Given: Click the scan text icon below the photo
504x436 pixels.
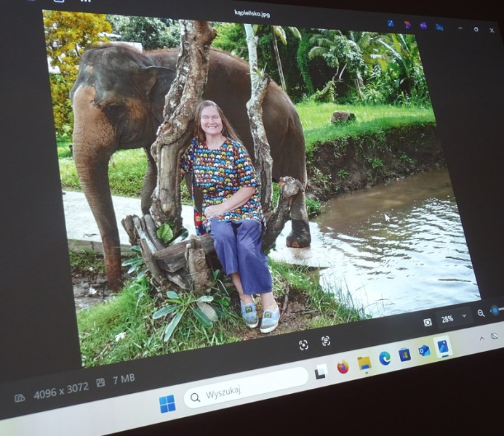Looking at the screenshot, I should pos(325,341).
